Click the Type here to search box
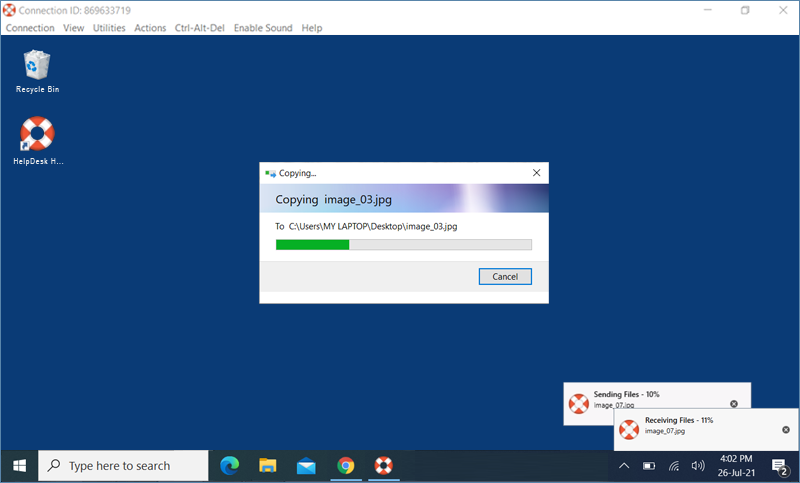The width and height of the screenshot is (800, 483). tap(125, 465)
